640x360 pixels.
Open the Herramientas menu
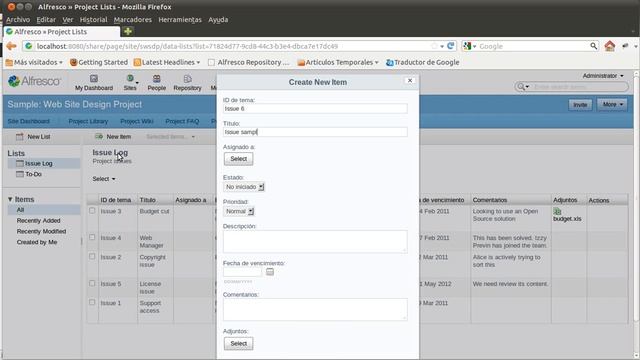coord(180,20)
